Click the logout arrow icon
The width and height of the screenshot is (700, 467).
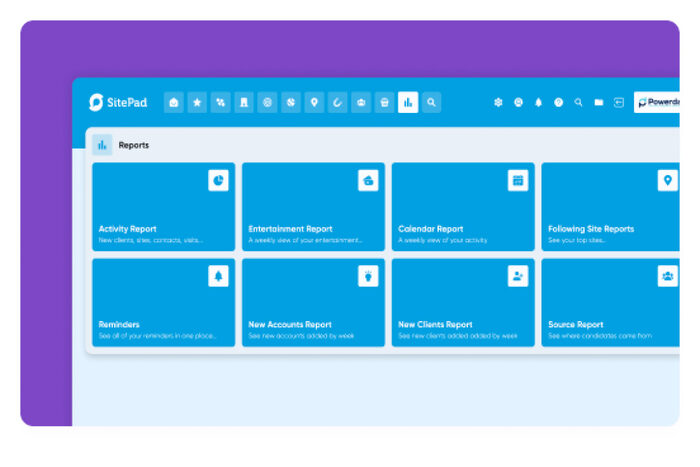coord(619,102)
